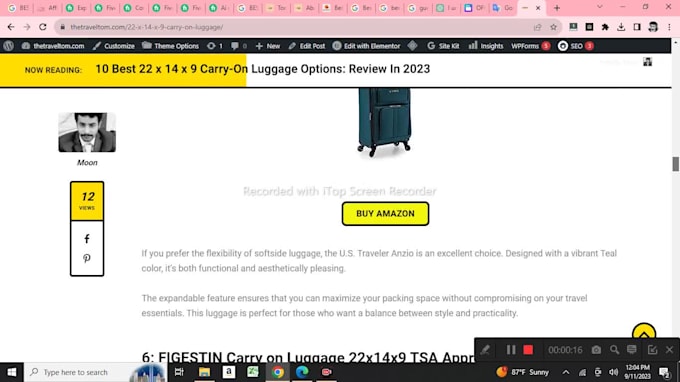This screenshot has width=680, height=382.
Task: Open File Explorer from taskbar
Action: point(204,372)
